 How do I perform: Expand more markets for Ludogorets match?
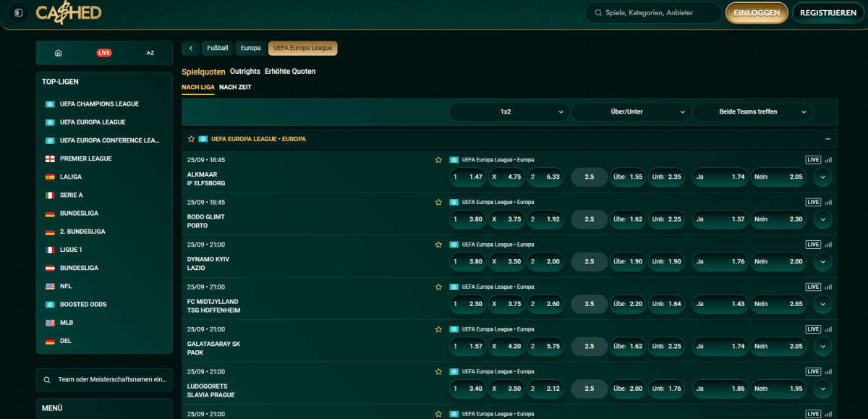click(822, 389)
